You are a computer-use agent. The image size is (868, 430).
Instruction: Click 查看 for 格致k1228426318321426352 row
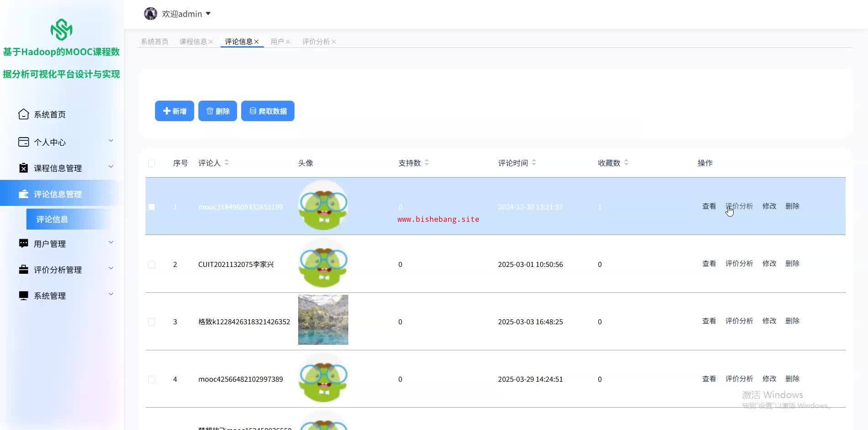click(x=709, y=321)
